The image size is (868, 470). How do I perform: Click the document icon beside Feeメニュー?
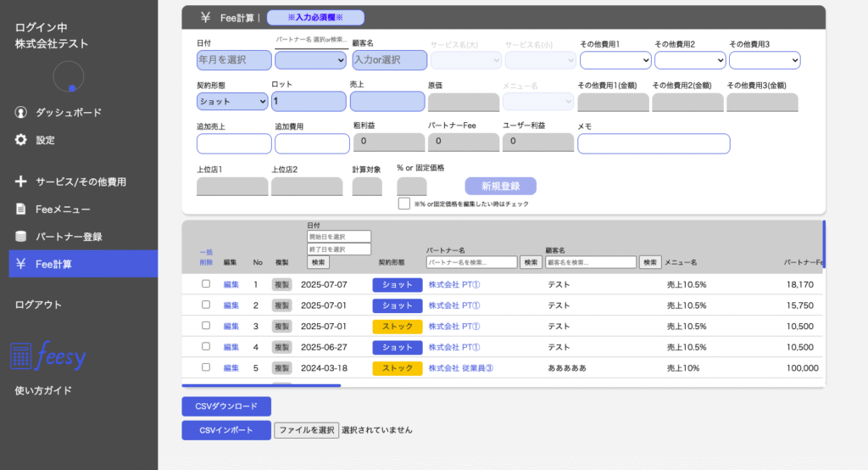(x=21, y=209)
